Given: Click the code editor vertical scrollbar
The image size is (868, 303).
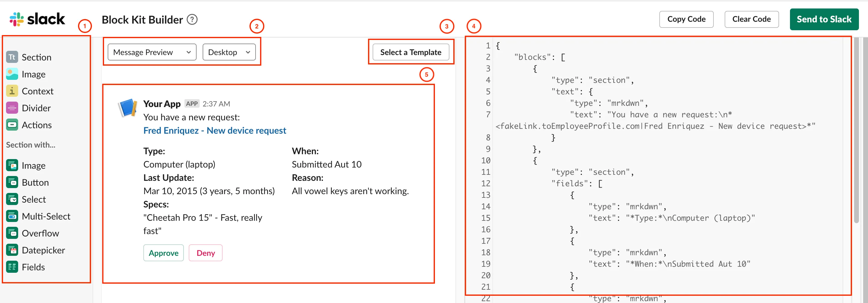Looking at the screenshot, I should (857, 132).
